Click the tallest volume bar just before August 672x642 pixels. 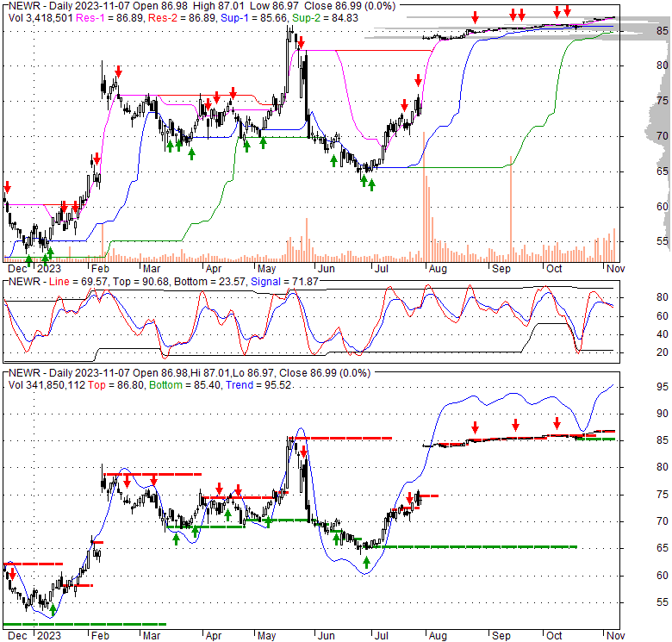(424, 196)
